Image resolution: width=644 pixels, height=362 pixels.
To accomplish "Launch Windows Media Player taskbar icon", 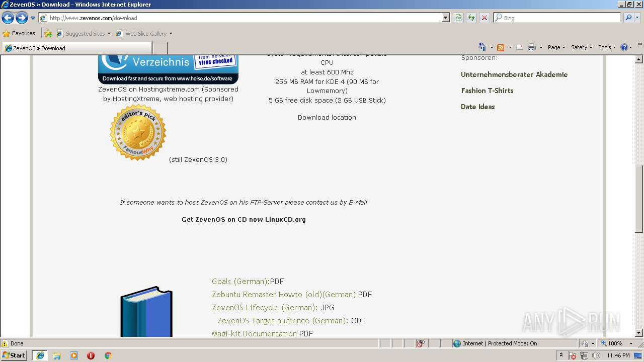I will 74,355.
